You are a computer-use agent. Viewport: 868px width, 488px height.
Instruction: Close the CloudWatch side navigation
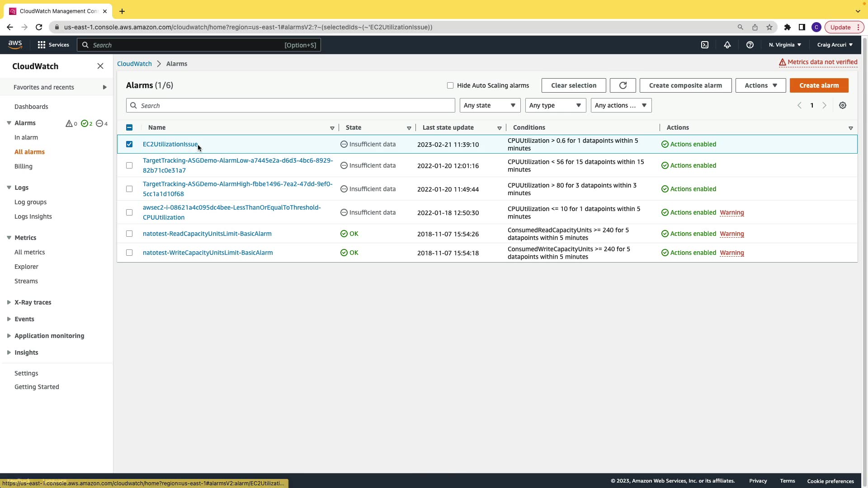click(100, 66)
